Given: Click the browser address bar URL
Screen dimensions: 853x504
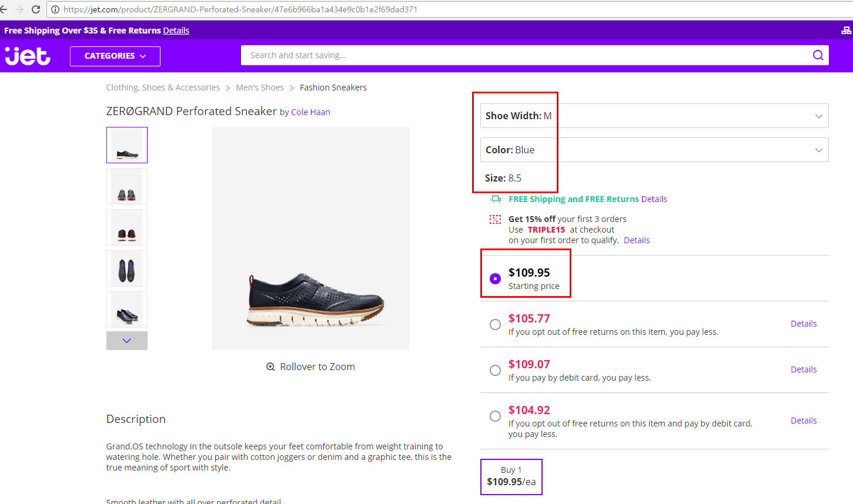Looking at the screenshot, I should coord(240,9).
